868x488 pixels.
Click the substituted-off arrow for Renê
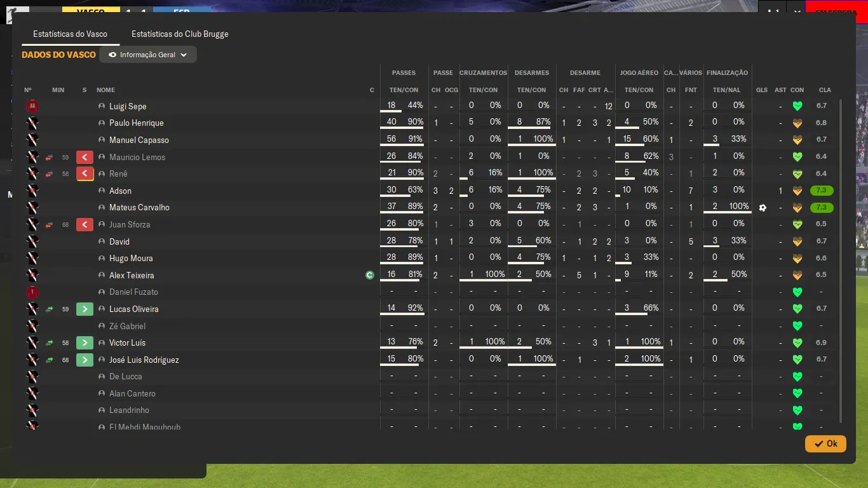(x=85, y=174)
